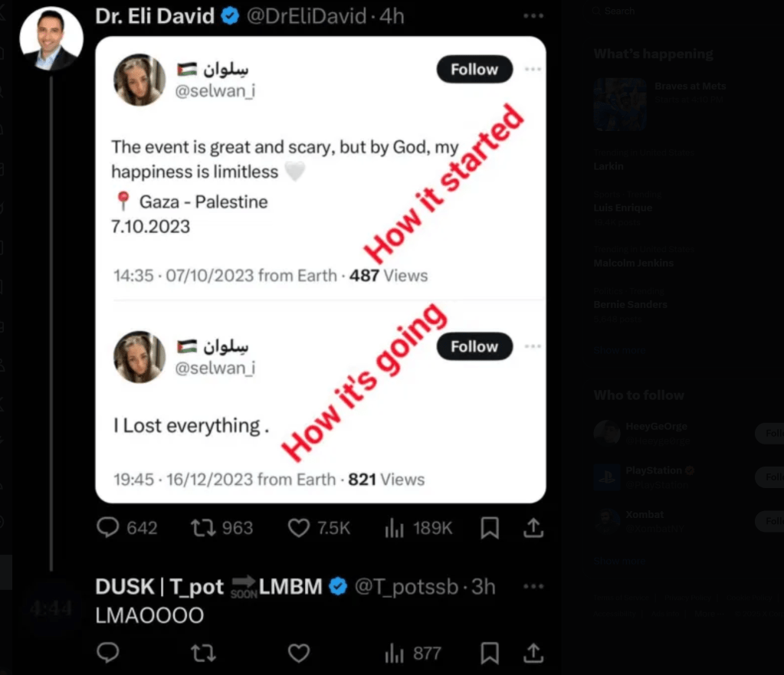Follow selwan_i in the 'I Lost everything' tweet
Screen dimensions: 784x675
(x=474, y=346)
